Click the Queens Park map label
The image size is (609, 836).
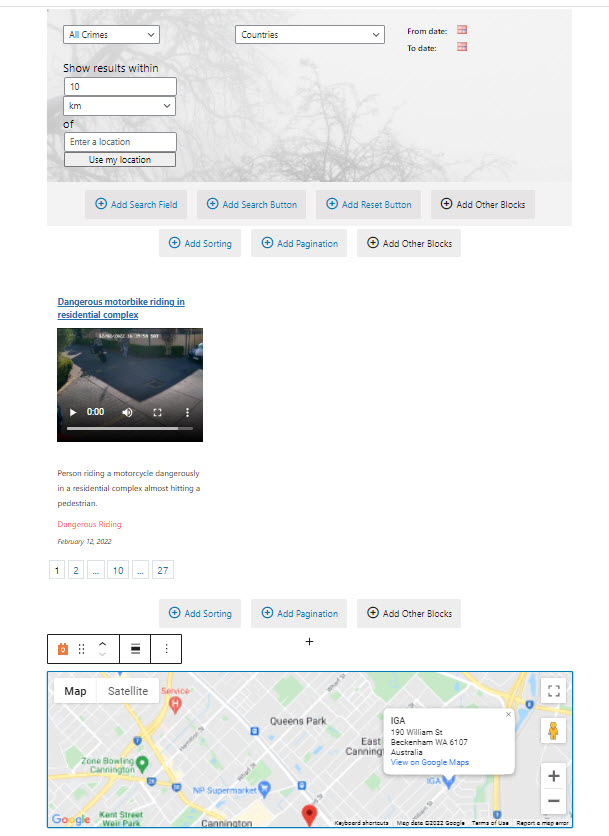[x=298, y=721]
